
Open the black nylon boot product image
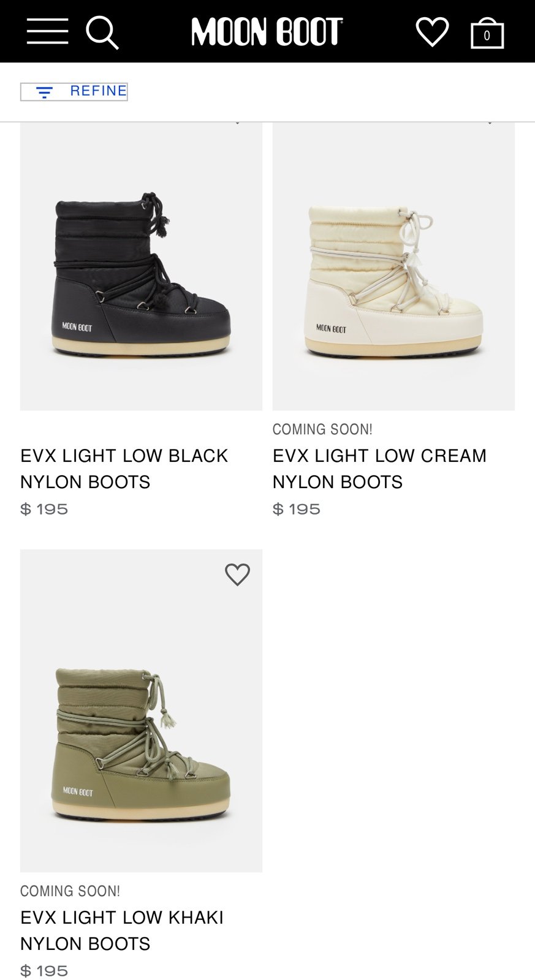click(141, 266)
